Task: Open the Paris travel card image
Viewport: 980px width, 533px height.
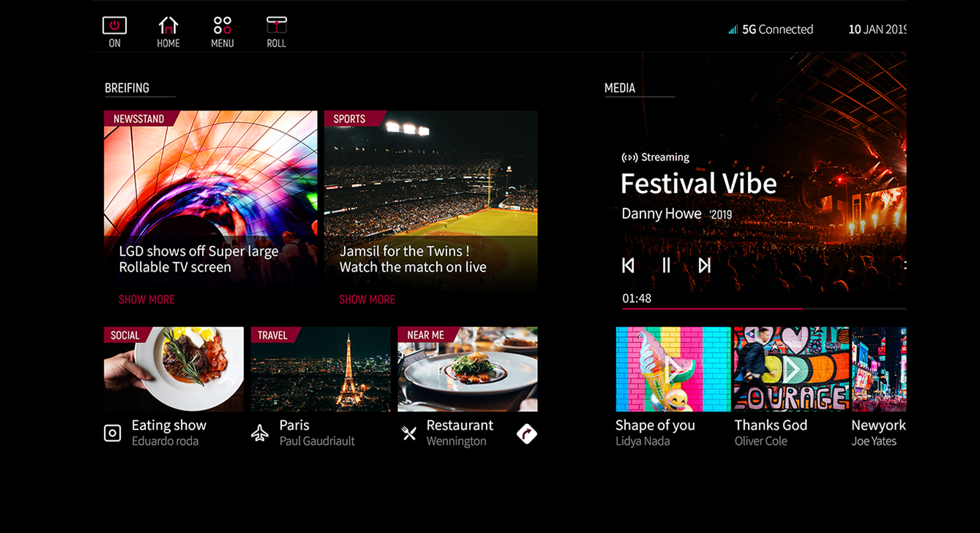Action: point(321,369)
